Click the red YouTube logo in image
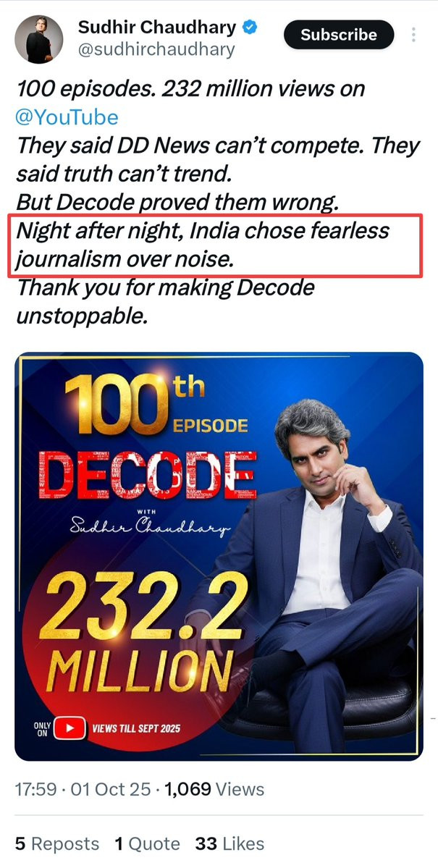438x868 pixels. (x=70, y=728)
